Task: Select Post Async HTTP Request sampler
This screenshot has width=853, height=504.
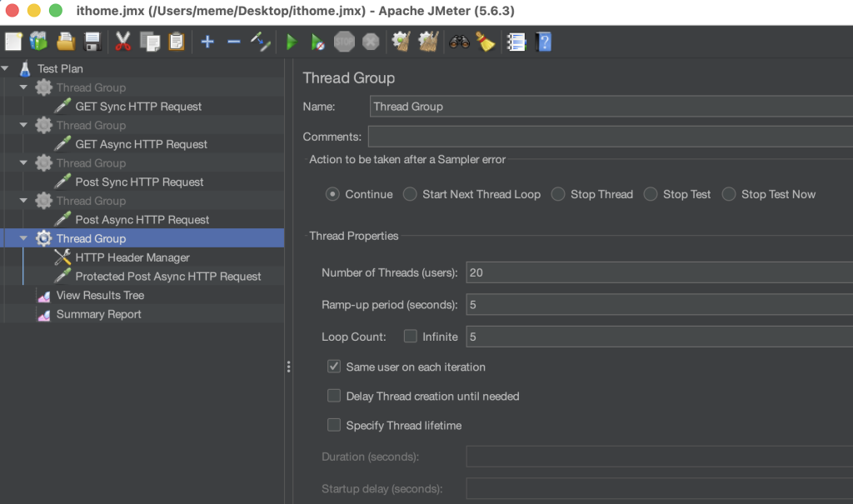Action: pyautogui.click(x=142, y=220)
